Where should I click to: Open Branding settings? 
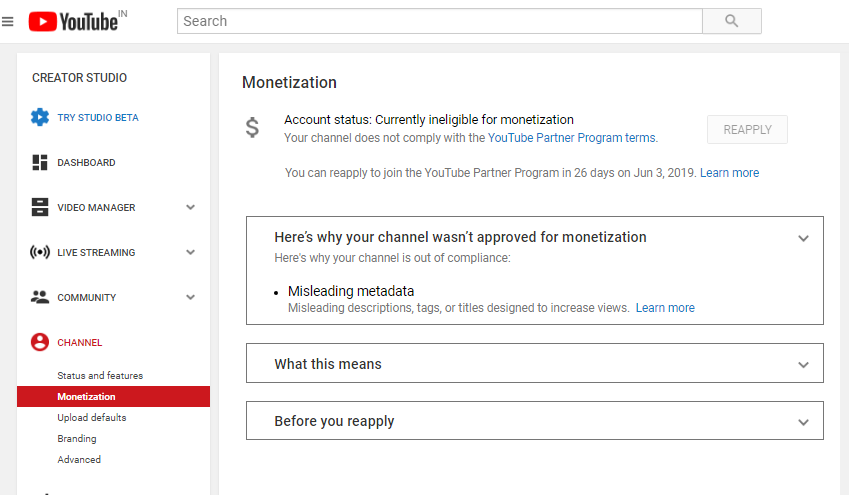pyautogui.click(x=77, y=439)
